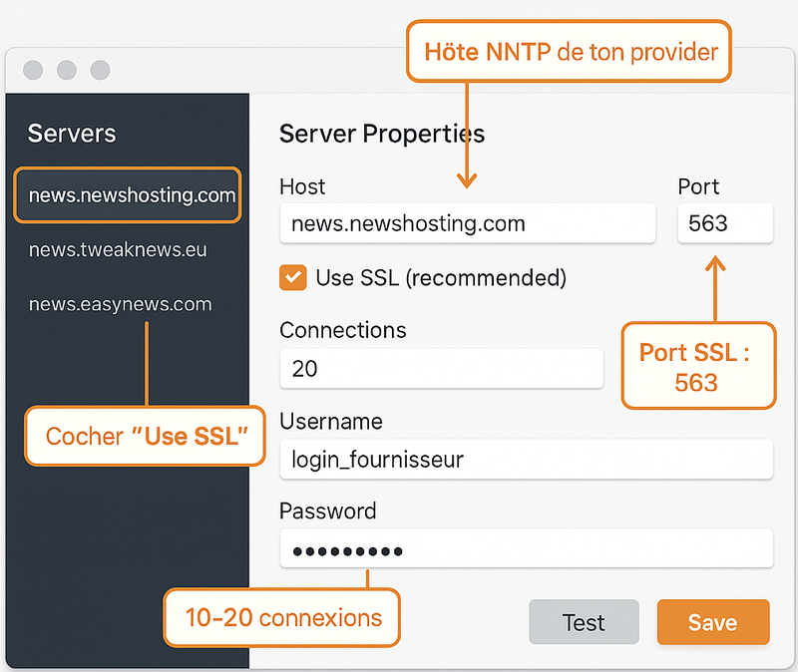Select the Username field with login_fournisseur
798x672 pixels.
[x=526, y=459]
